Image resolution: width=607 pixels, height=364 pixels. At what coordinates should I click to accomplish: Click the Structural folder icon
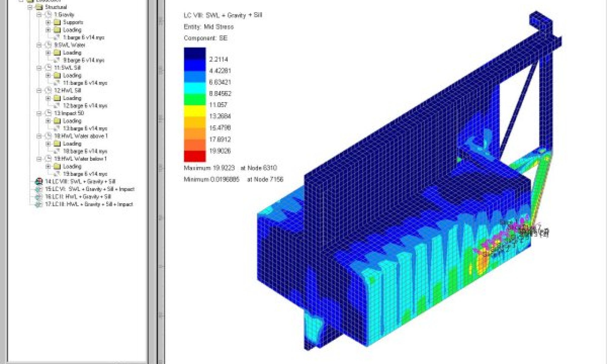pyautogui.click(x=39, y=7)
